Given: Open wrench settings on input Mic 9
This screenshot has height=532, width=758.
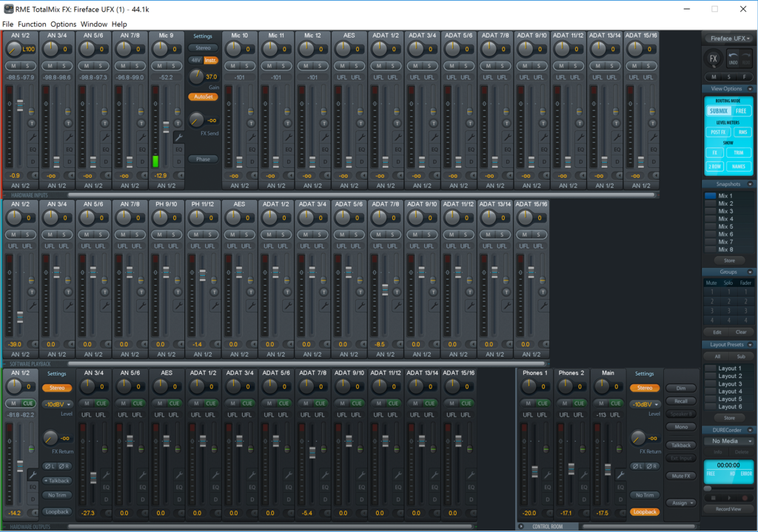Looking at the screenshot, I should coord(178,137).
